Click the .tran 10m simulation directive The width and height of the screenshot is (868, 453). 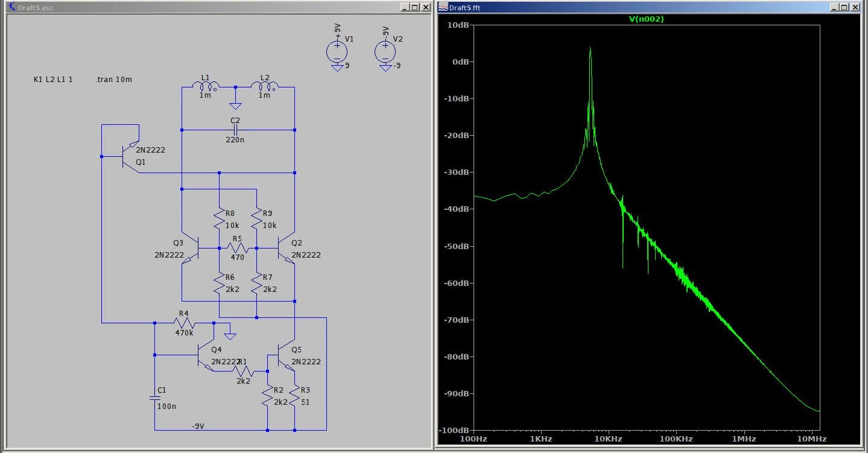click(x=113, y=80)
